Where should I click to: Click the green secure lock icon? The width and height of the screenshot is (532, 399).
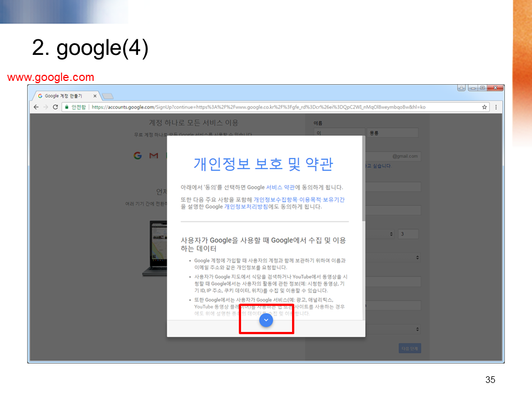(x=67, y=107)
